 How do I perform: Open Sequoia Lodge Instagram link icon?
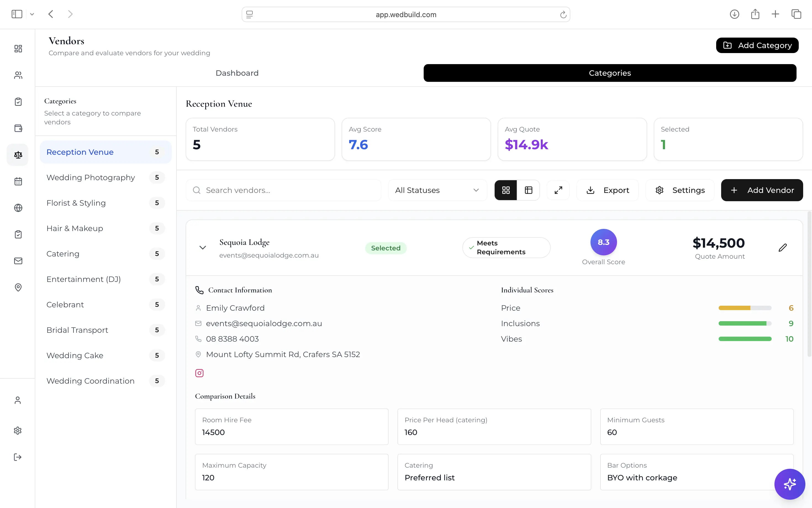199,373
